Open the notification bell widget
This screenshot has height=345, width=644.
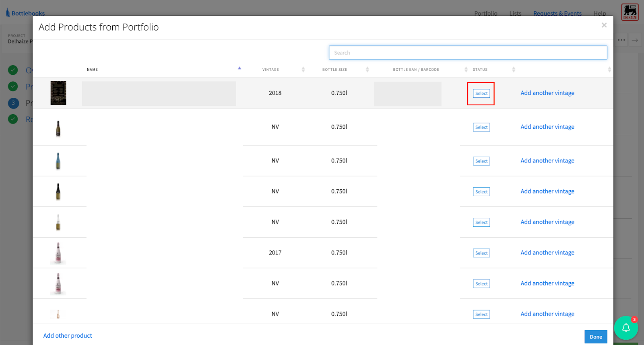pos(626,328)
